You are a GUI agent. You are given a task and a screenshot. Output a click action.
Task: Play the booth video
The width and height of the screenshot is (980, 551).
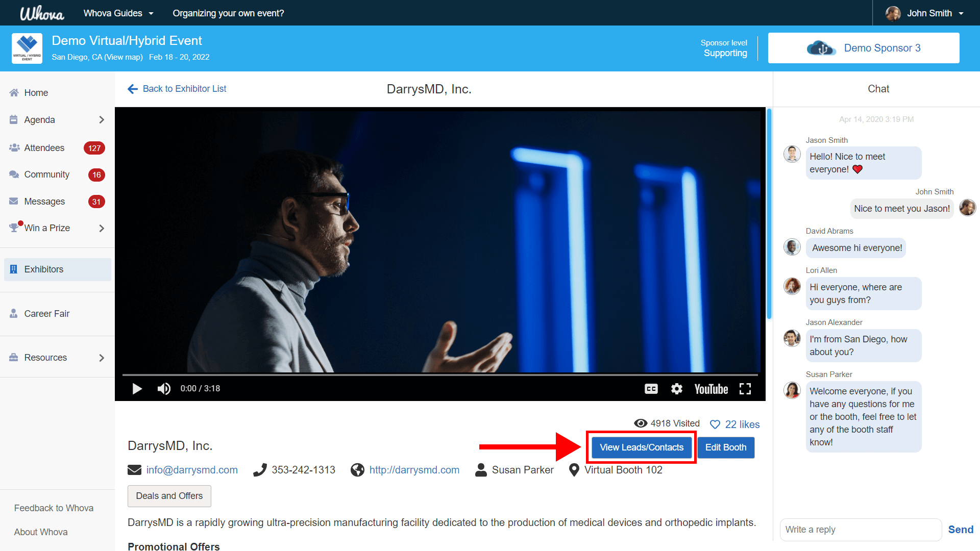(x=137, y=389)
